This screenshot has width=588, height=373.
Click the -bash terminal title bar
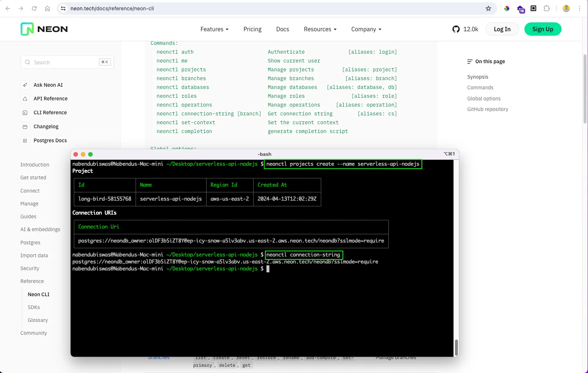click(265, 154)
